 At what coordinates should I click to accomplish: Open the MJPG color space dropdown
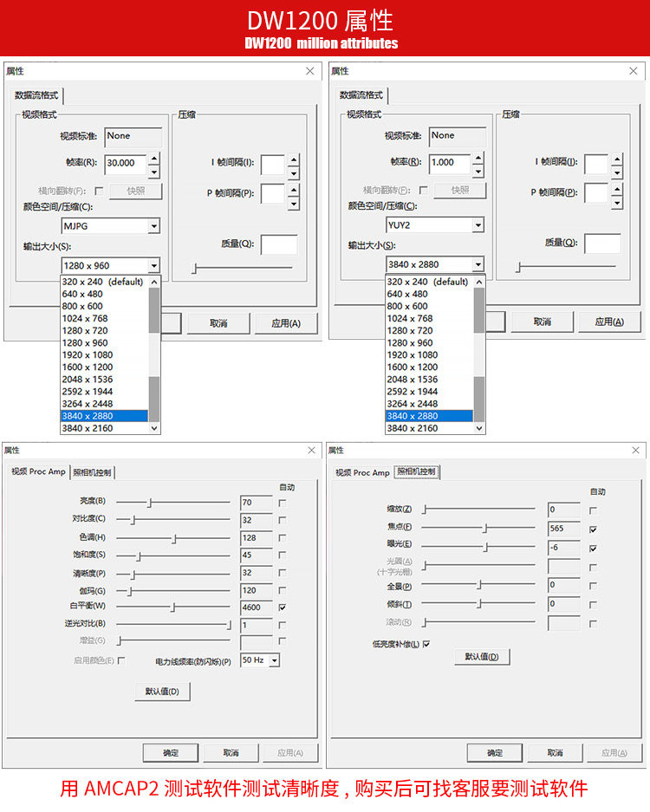(x=153, y=226)
